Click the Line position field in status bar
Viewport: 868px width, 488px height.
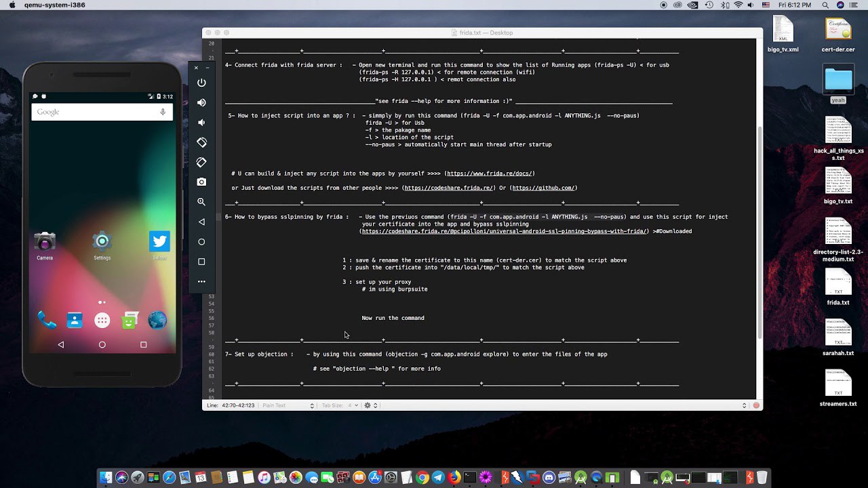coord(231,405)
